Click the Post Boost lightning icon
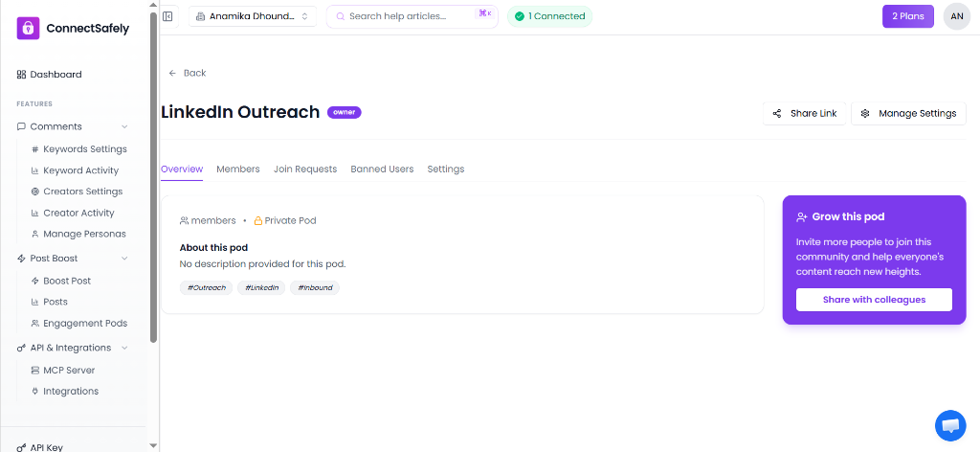 click(x=21, y=259)
